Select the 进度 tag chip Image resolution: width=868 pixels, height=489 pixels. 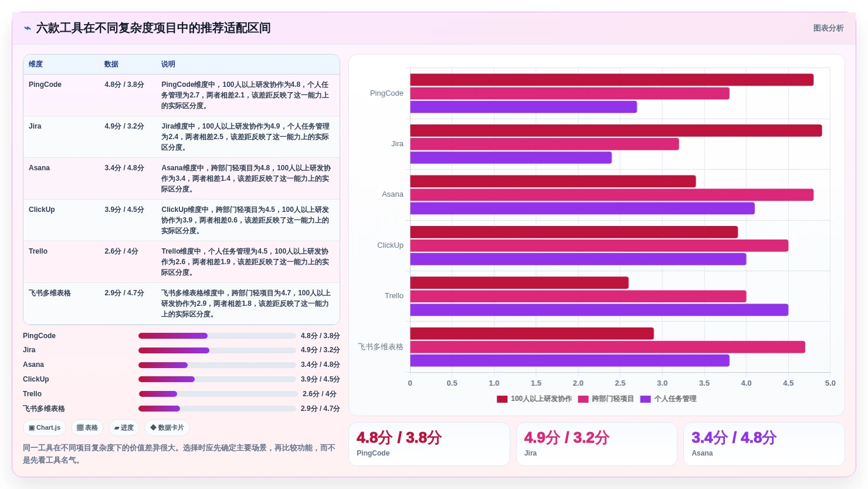point(124,428)
